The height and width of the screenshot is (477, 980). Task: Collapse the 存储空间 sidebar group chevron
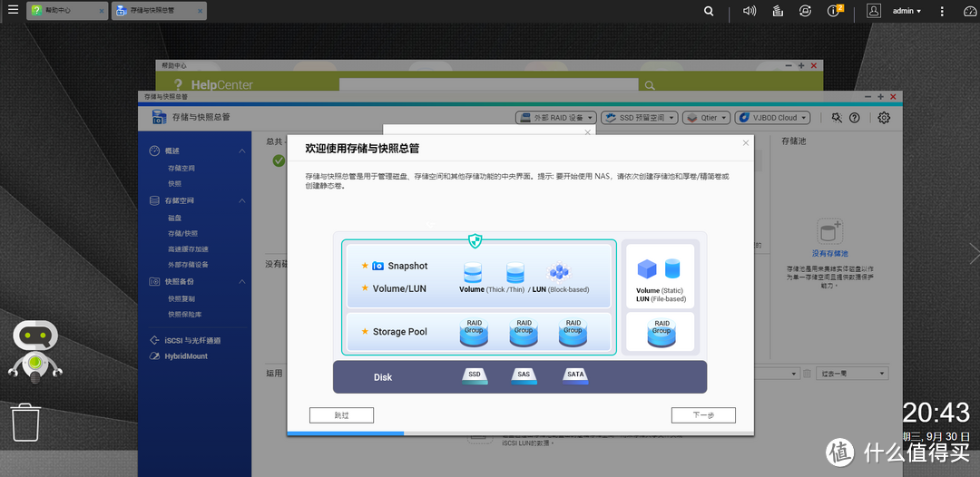coord(242,200)
